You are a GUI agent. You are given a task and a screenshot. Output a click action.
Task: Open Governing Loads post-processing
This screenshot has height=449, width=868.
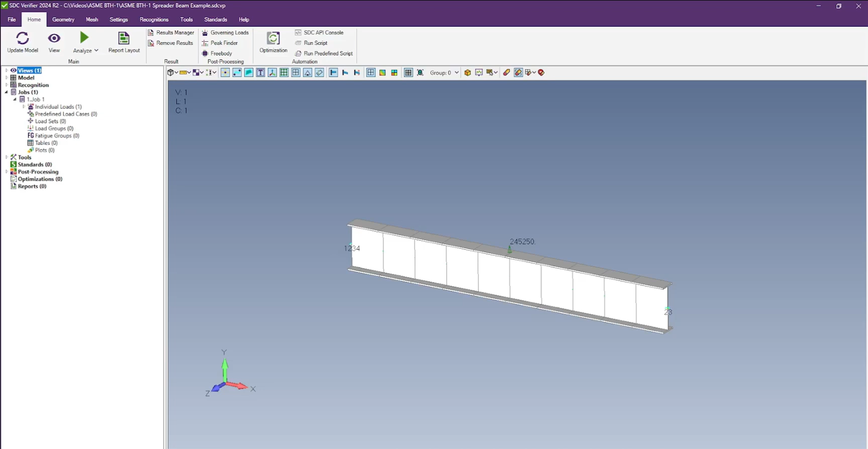tap(225, 33)
